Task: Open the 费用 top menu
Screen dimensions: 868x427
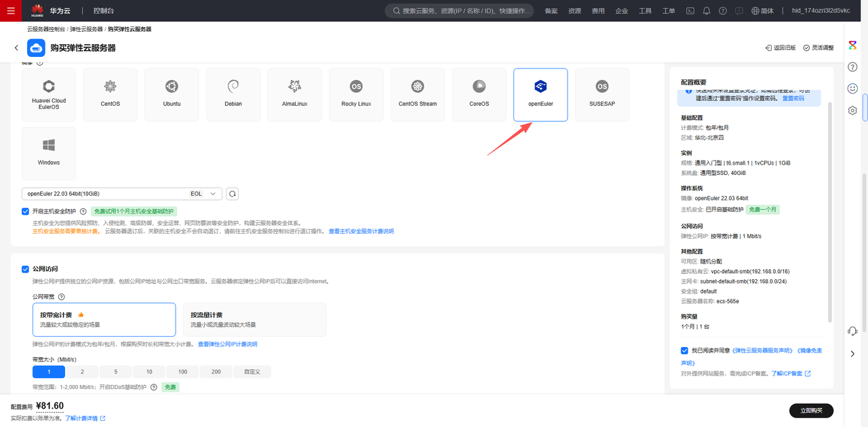Action: 598,11
